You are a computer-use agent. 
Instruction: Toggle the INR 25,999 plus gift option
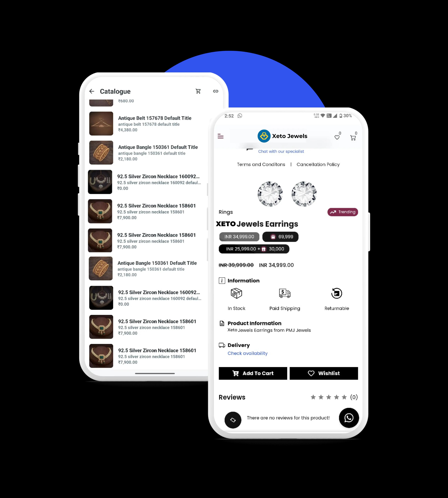click(253, 249)
